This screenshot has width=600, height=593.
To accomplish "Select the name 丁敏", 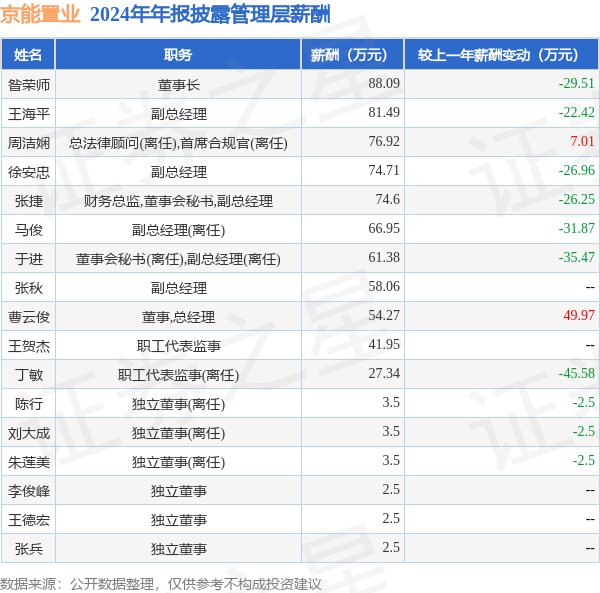I will coord(29,375).
